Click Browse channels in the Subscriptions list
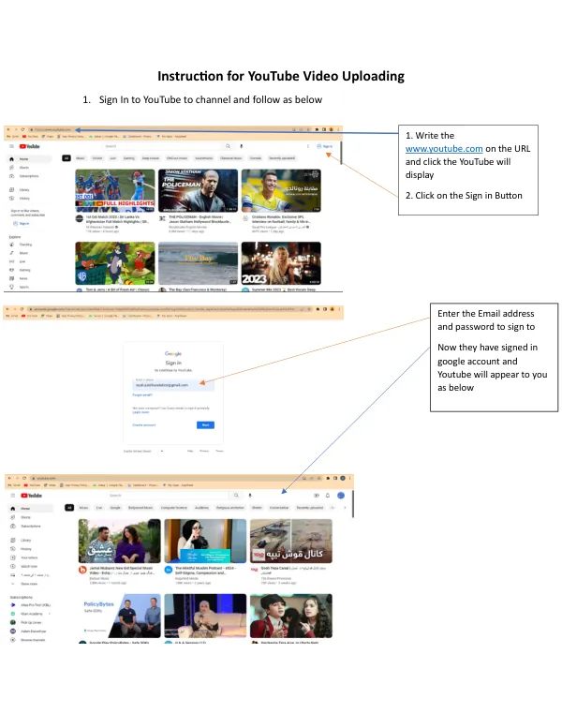The width and height of the screenshot is (562, 728). tap(28, 640)
